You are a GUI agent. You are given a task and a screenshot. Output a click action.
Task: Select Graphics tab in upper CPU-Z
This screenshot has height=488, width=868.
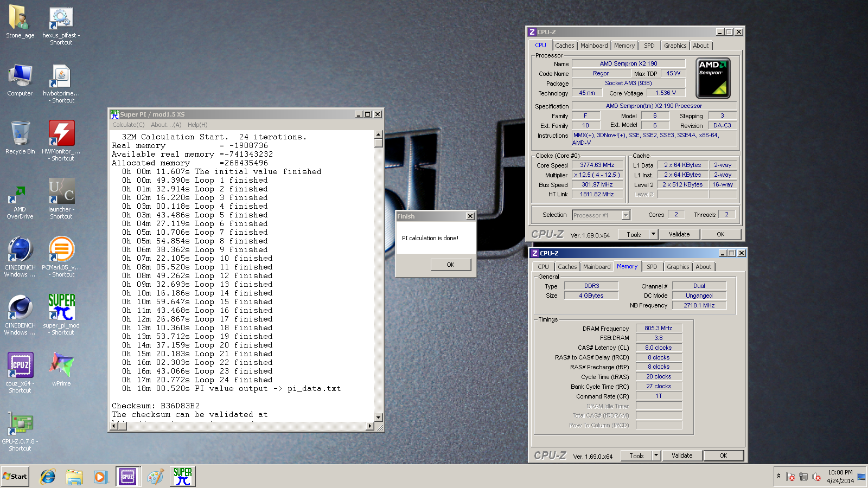(675, 46)
